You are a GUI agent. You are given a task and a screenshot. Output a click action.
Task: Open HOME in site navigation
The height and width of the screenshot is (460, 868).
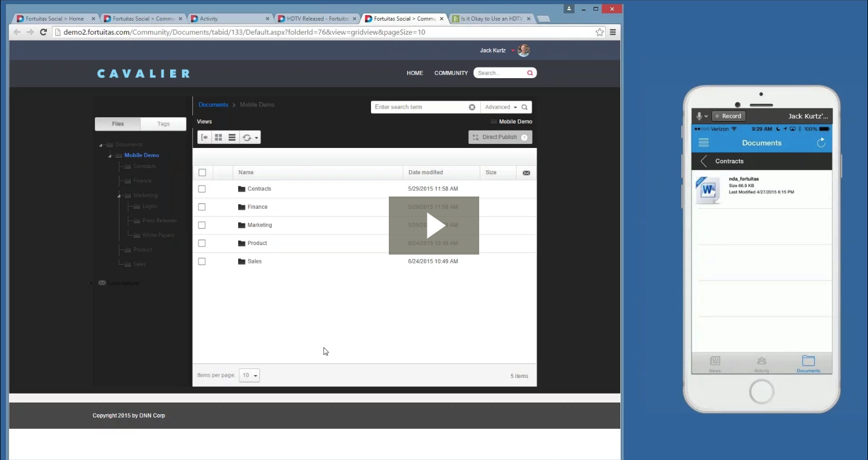click(414, 73)
